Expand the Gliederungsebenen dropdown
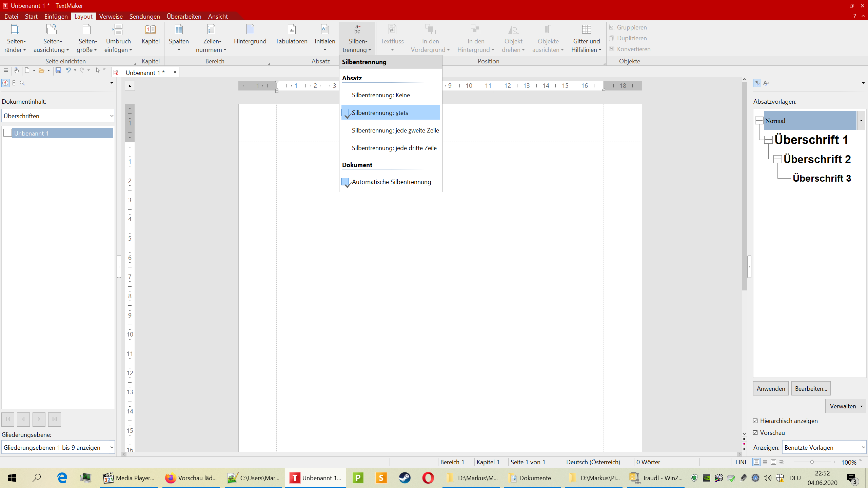The image size is (868, 488). (58, 447)
